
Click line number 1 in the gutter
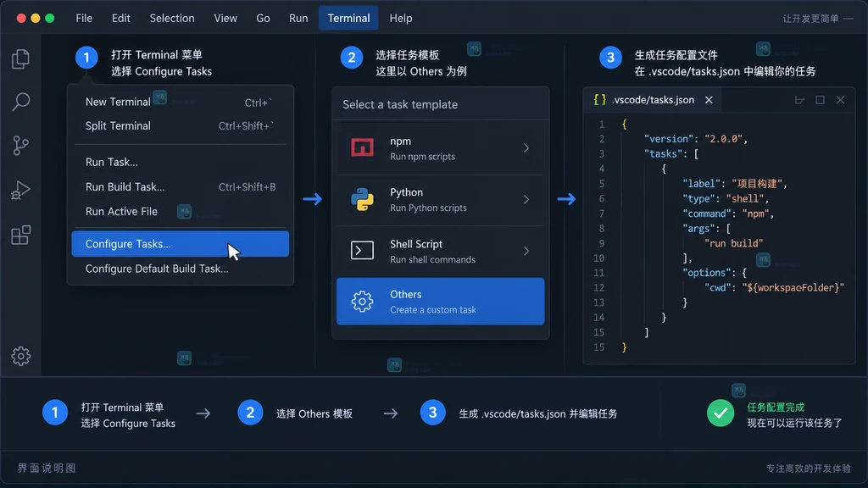(x=601, y=125)
